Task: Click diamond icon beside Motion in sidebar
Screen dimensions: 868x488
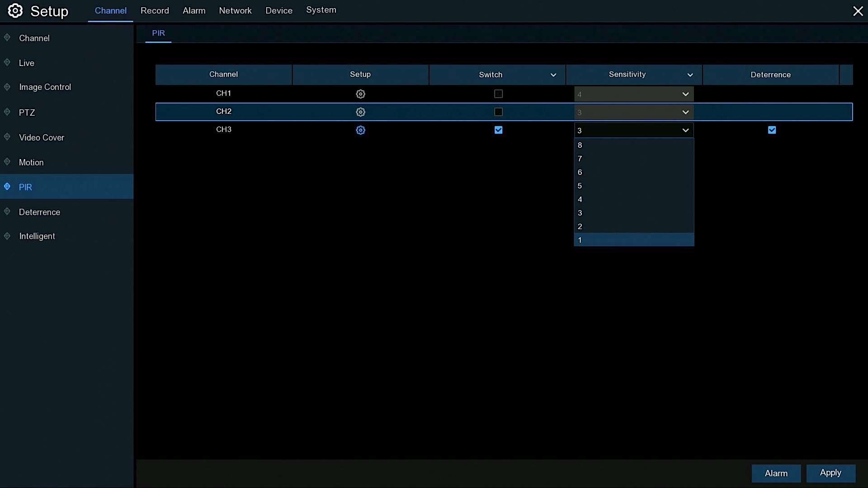Action: tap(7, 162)
